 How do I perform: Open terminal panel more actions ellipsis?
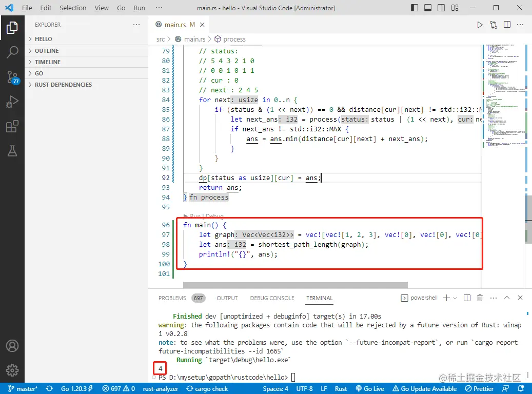[494, 298]
